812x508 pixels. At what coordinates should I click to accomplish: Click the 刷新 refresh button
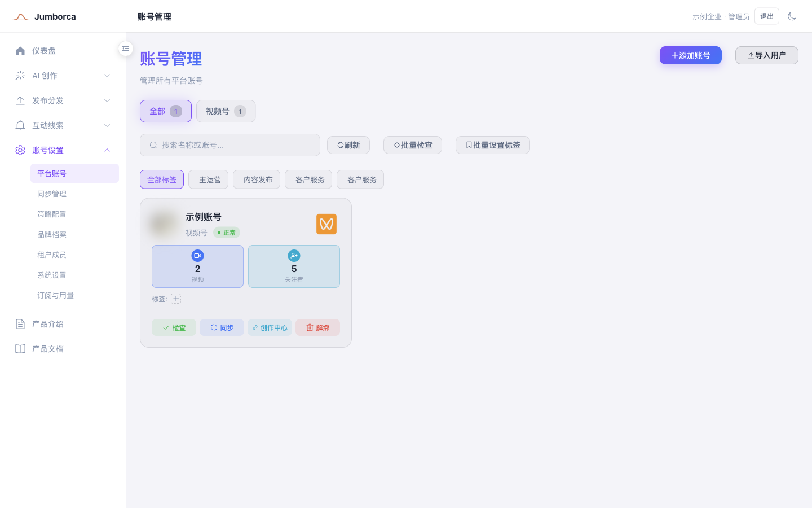click(348, 145)
